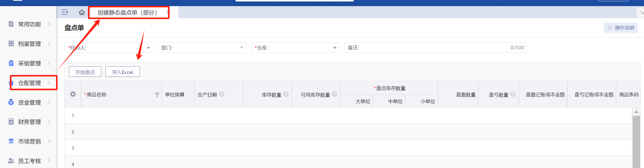Click the 备注 input field
The image size is (644, 168).
[431, 48]
